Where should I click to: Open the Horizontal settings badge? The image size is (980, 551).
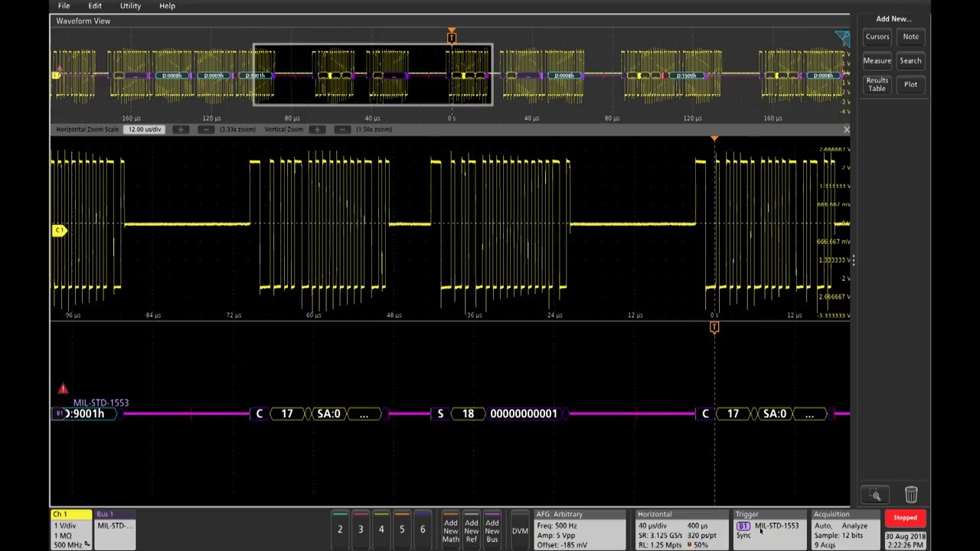(681, 530)
